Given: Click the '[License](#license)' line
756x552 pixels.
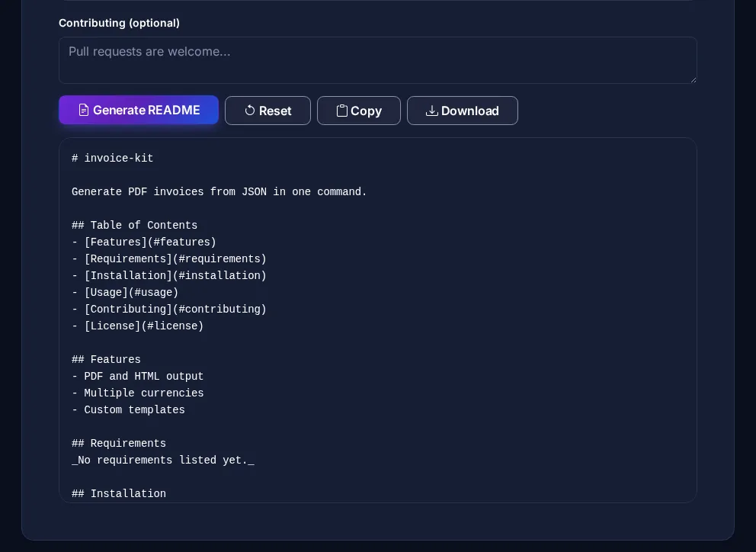Looking at the screenshot, I should (x=138, y=326).
